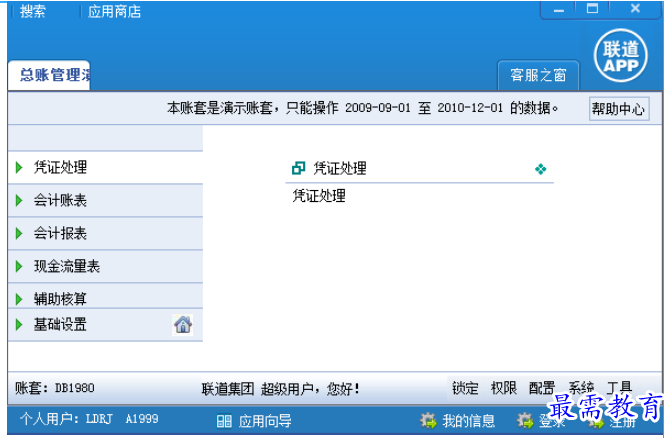Screen dimensions: 671x438
Task: Expand 辅助核算 using its green arrow
Action: 19,299
